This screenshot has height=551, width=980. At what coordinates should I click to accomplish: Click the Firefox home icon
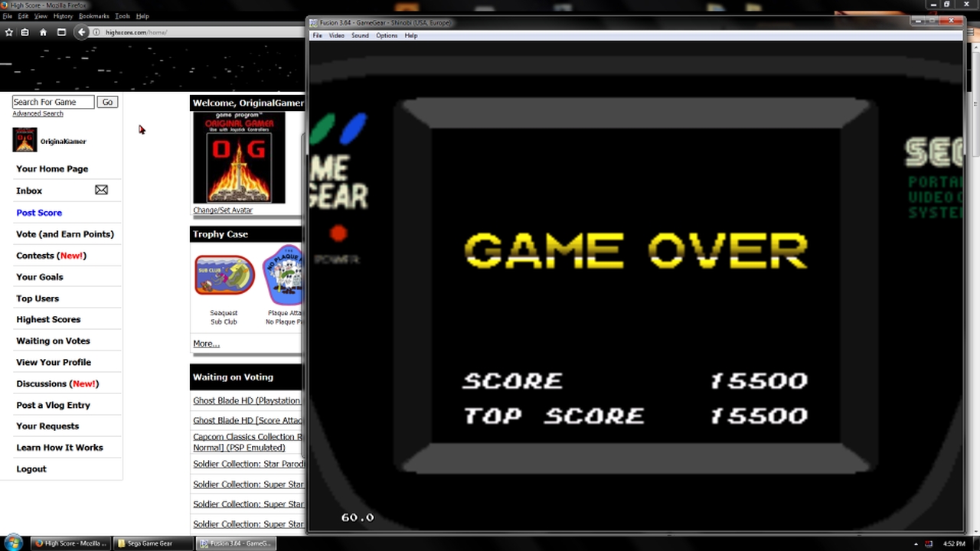[43, 32]
